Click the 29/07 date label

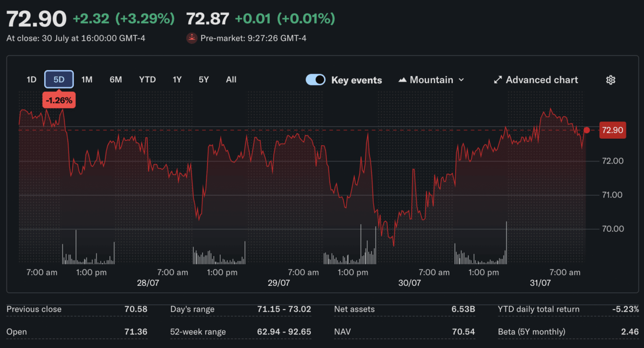point(279,283)
